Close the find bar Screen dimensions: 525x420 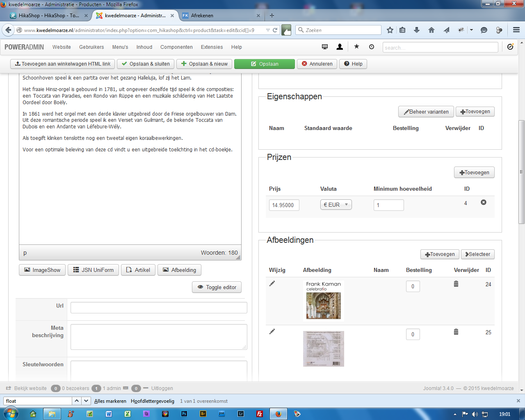click(518, 401)
